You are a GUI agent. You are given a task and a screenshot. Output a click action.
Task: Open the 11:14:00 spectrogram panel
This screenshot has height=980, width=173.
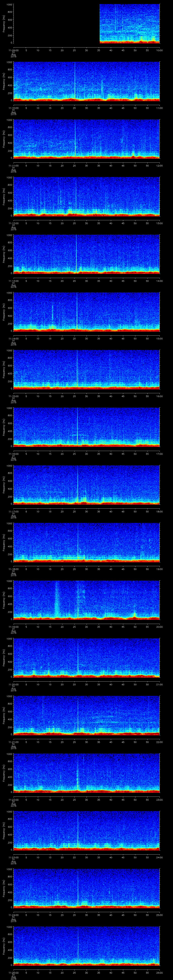click(86, 311)
